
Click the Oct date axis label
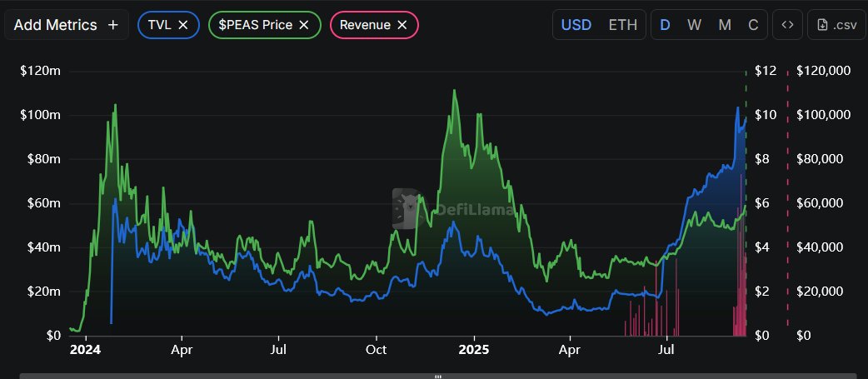[x=377, y=350]
